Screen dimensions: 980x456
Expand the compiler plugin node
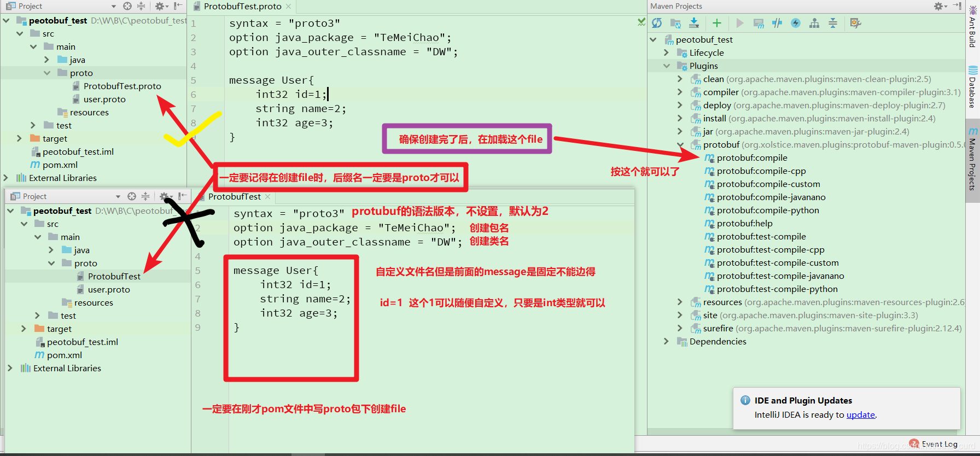click(680, 92)
